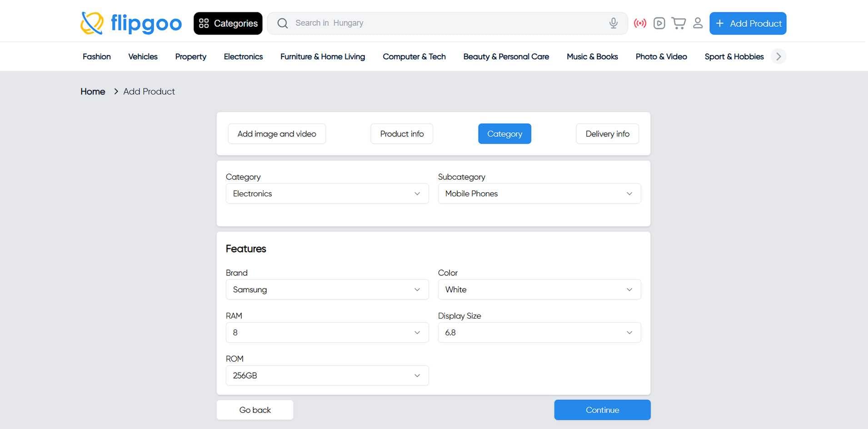Viewport: 868px width, 429px height.
Task: Expand the RAM dropdown
Action: click(x=327, y=333)
